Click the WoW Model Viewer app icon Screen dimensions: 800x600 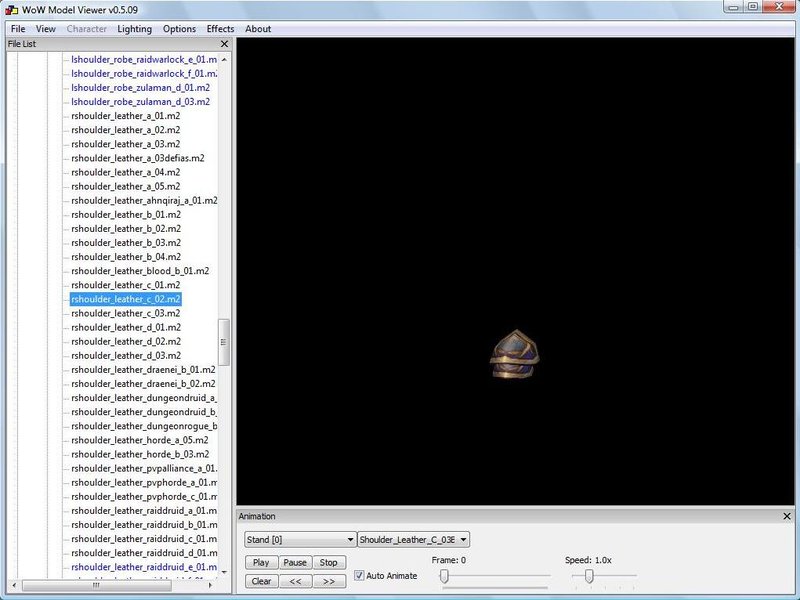11,10
